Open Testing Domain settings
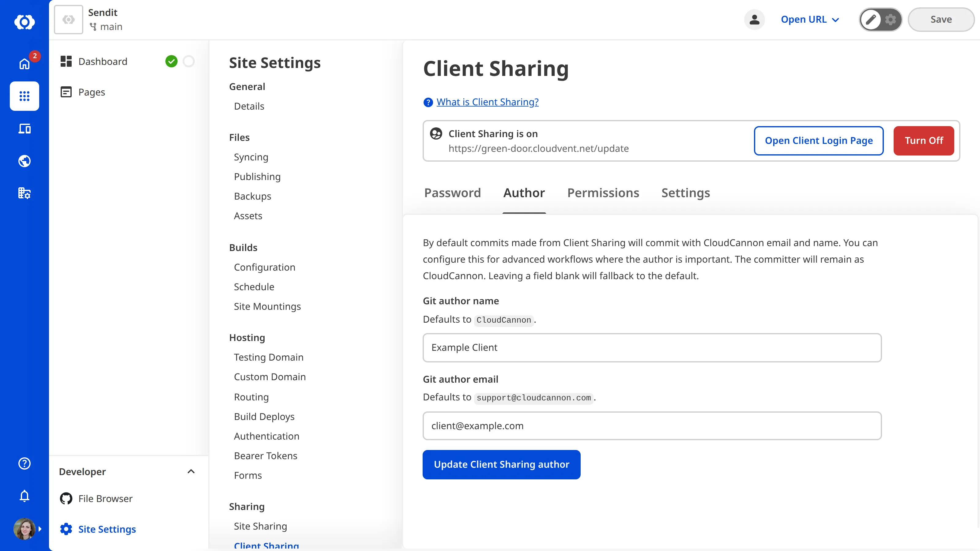 point(269,358)
